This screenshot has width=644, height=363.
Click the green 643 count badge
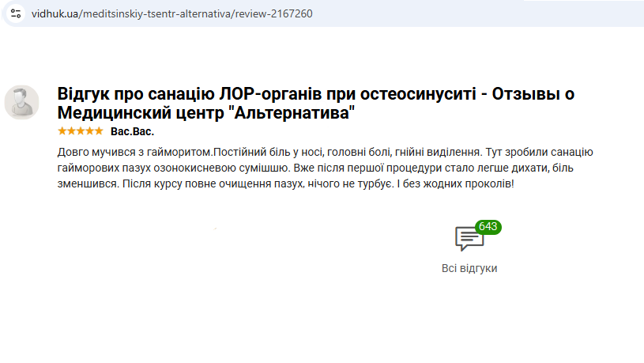pos(488,227)
